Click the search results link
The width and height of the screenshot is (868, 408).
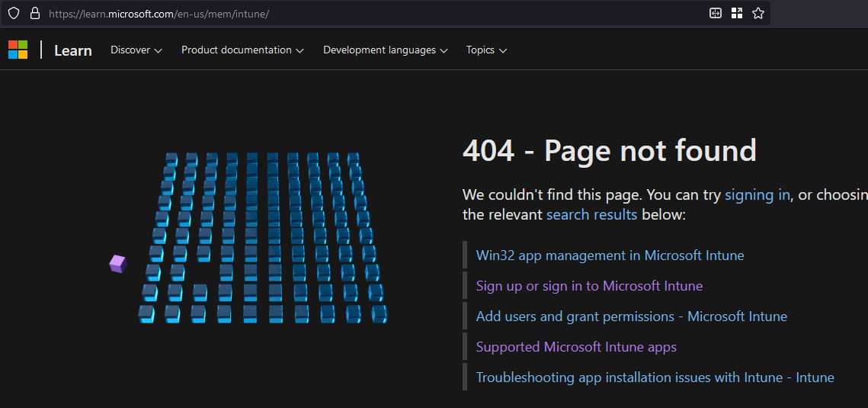[x=592, y=215]
